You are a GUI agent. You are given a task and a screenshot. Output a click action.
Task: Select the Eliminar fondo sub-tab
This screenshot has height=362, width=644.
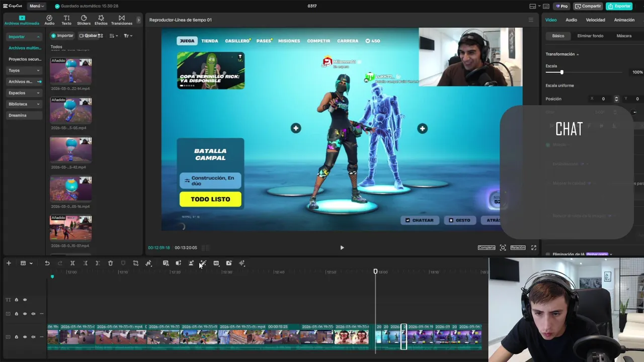[590, 36]
